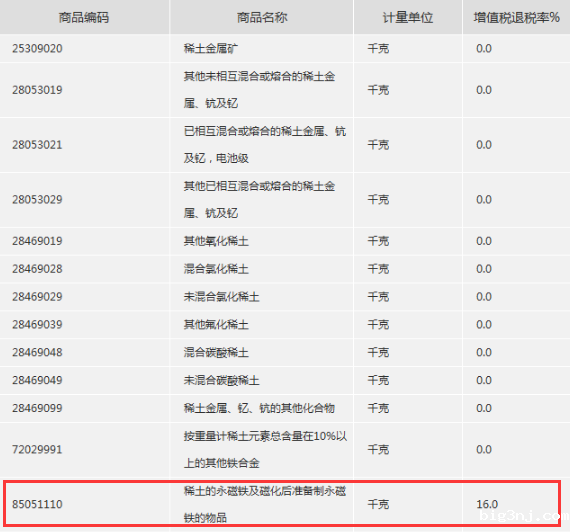Image resolution: width=570 pixels, height=532 pixels.
Task: Click the 计量单位 column header
Action: [408, 17]
